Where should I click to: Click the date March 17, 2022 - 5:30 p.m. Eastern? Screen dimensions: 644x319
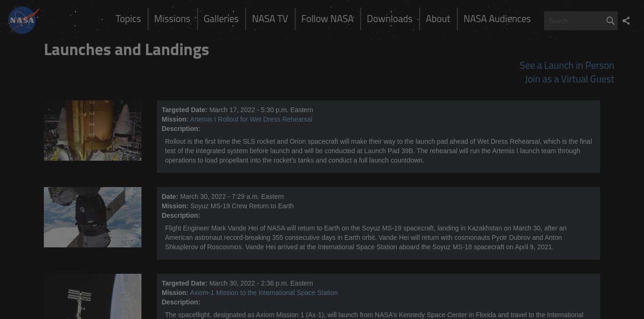tap(261, 110)
